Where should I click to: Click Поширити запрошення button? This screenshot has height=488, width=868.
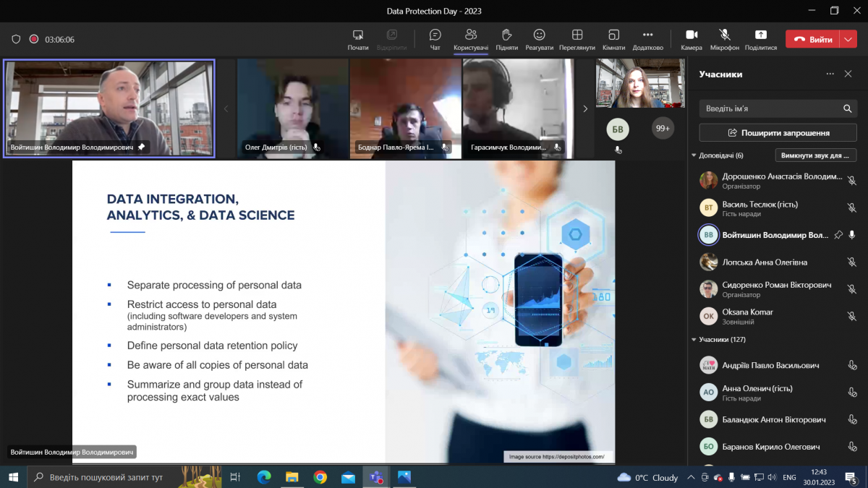click(x=778, y=133)
